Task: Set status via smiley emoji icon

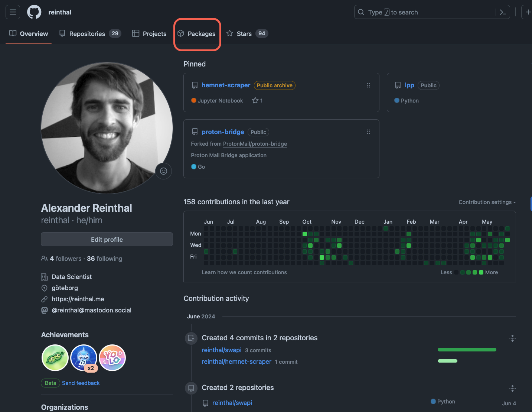Action: pyautogui.click(x=163, y=171)
